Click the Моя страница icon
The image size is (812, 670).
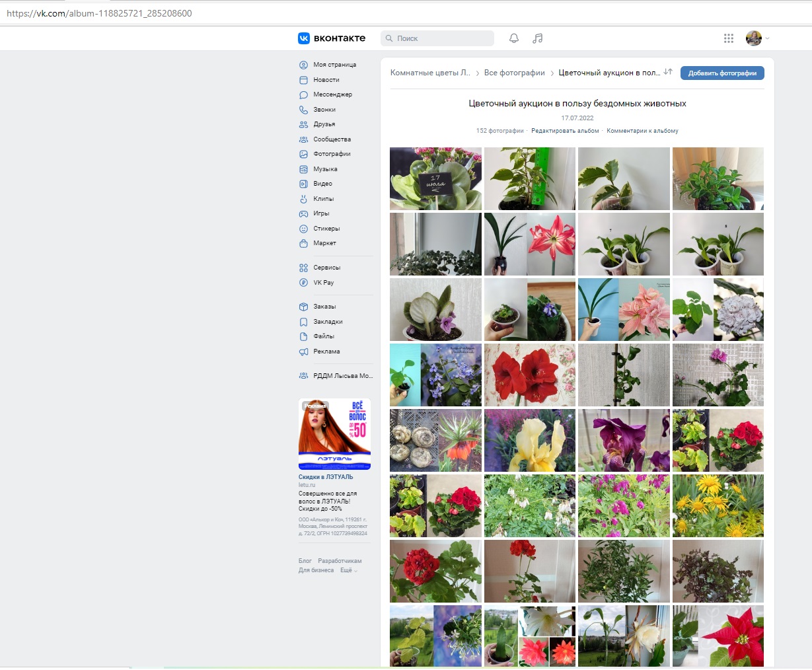tap(304, 65)
